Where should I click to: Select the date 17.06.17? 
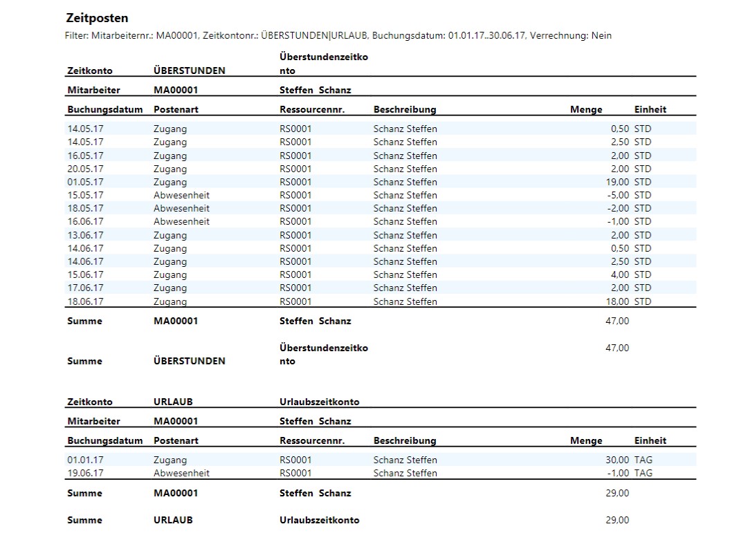pos(85,288)
